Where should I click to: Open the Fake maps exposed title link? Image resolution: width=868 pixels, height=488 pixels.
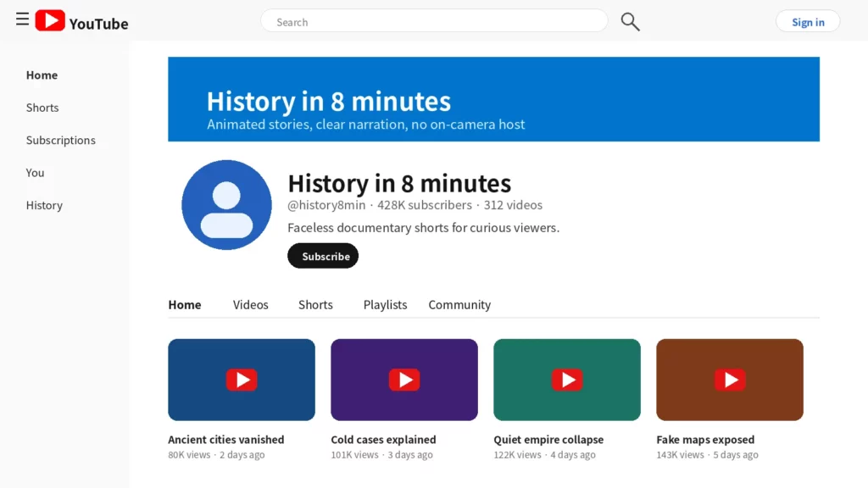(x=705, y=440)
